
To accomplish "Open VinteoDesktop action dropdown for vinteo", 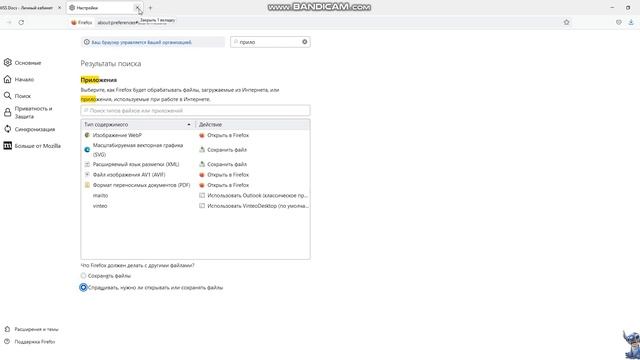I will coord(253,206).
